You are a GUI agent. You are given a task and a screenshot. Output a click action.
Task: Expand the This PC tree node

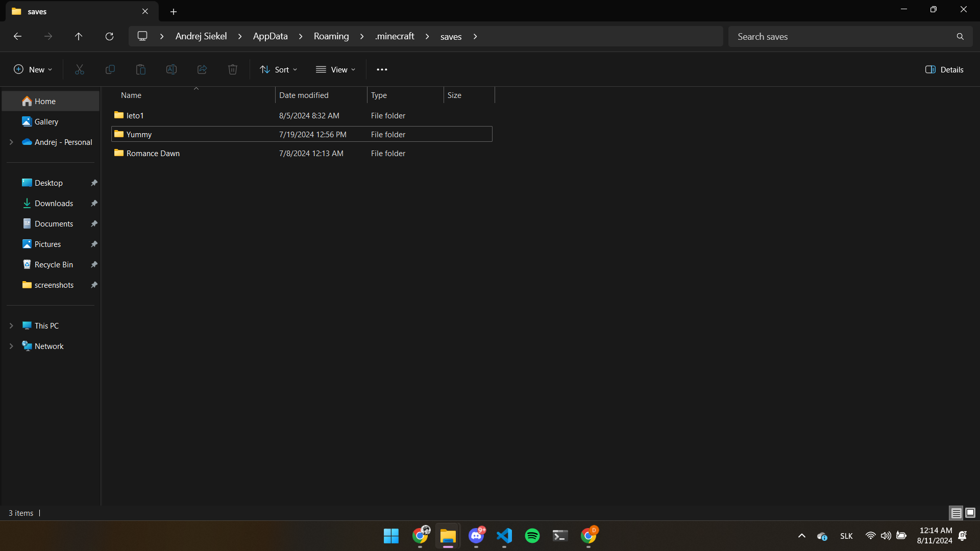point(11,325)
